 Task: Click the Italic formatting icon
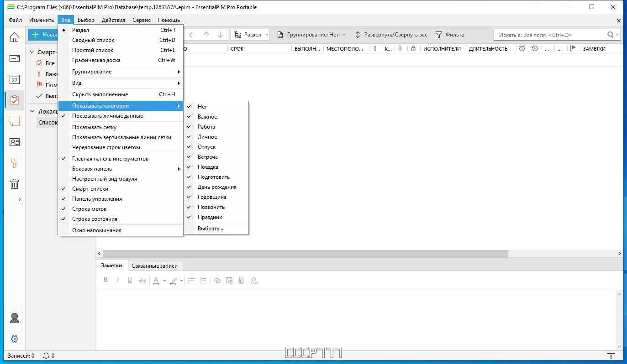click(117, 280)
